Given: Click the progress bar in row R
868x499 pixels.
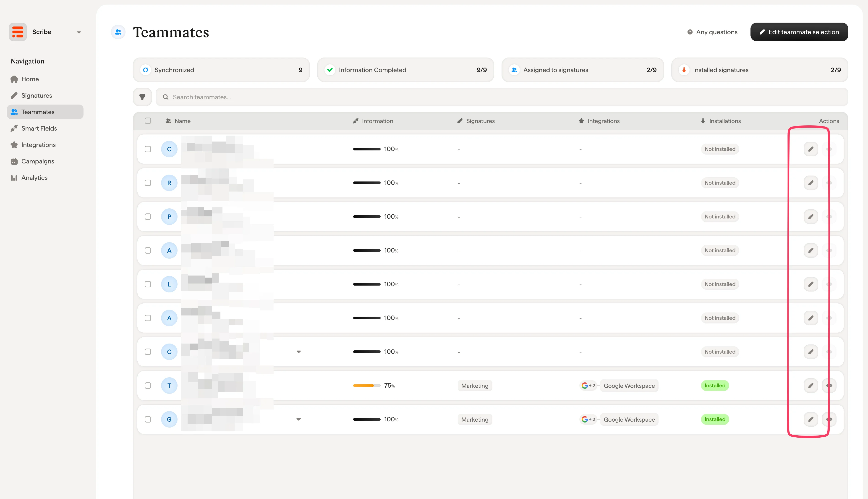Looking at the screenshot, I should (366, 183).
